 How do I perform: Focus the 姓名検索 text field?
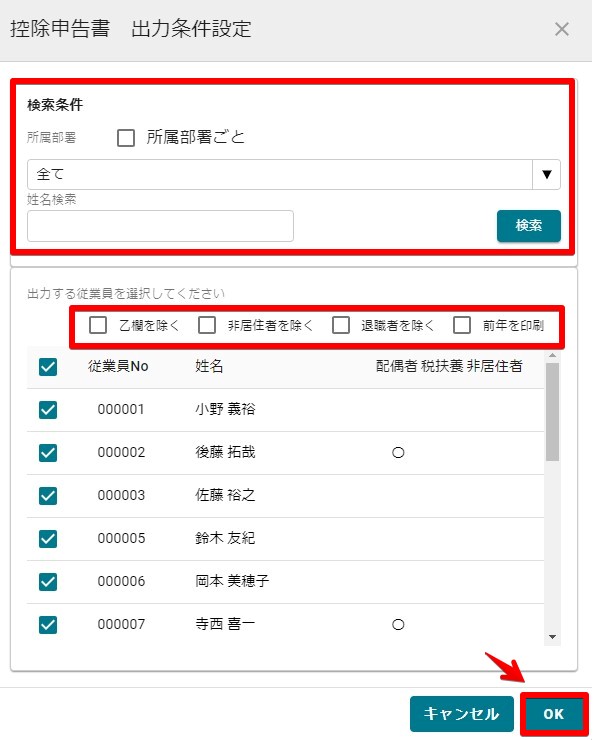[160, 226]
